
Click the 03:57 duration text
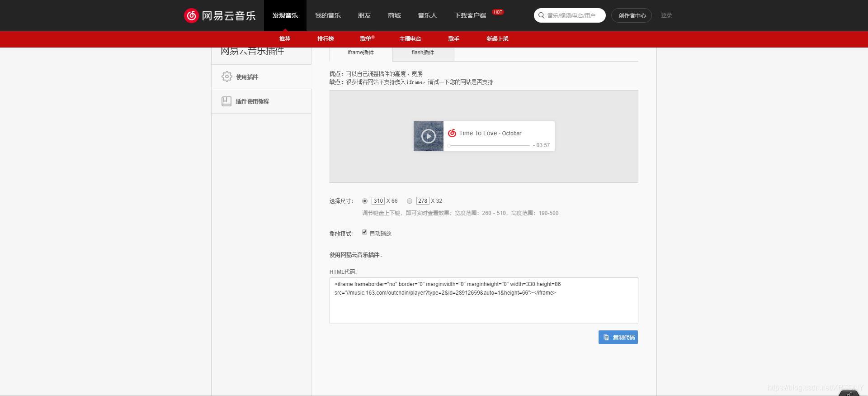coord(543,145)
